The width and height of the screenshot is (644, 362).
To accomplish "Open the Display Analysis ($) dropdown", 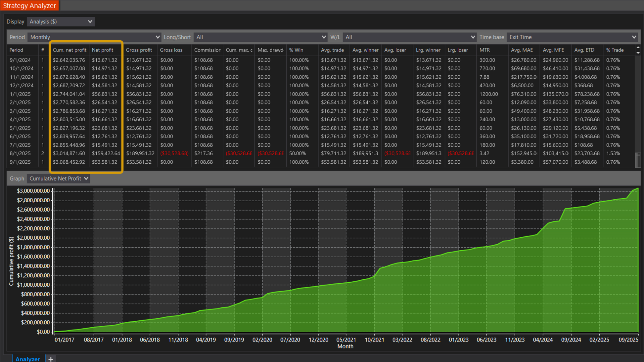I will coord(61,21).
